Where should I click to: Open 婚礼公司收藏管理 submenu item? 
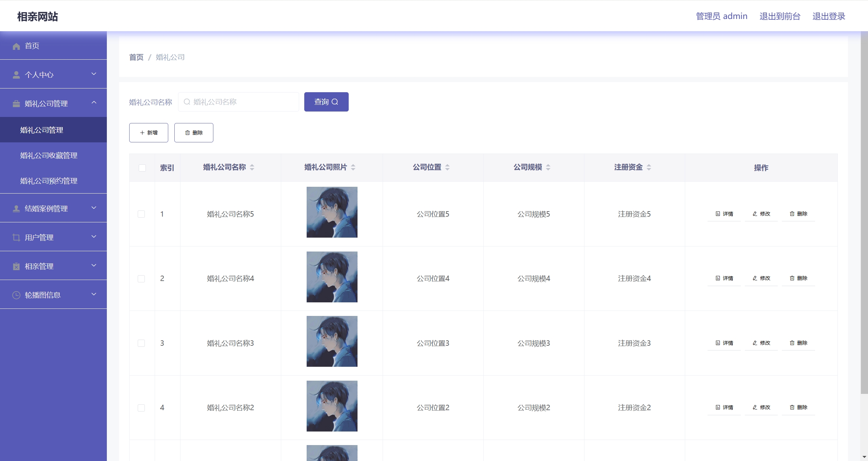pyautogui.click(x=53, y=155)
